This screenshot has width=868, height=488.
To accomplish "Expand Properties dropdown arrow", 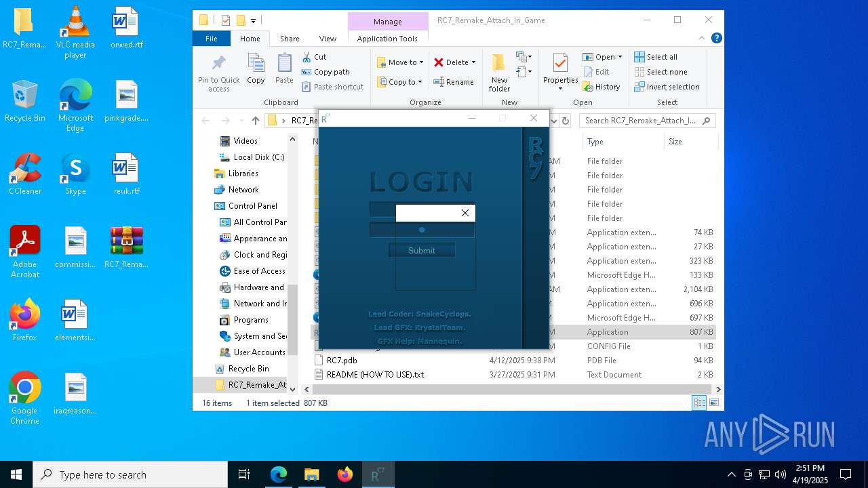I will point(560,89).
